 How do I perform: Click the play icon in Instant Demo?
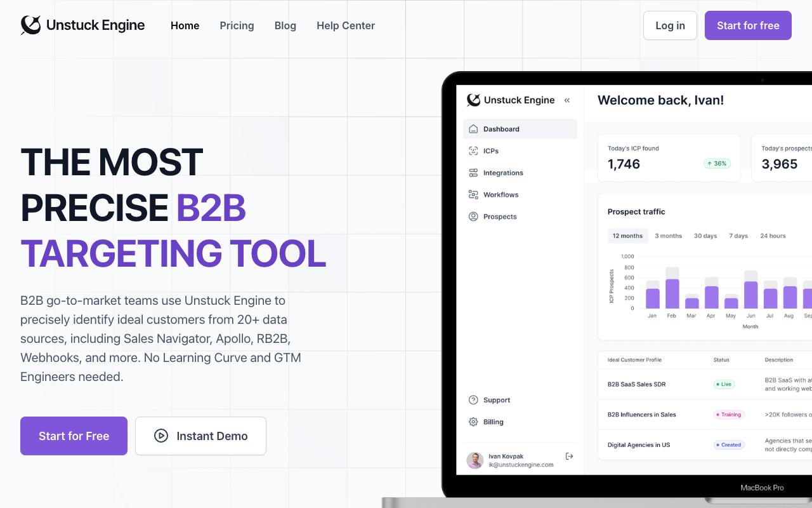point(161,436)
